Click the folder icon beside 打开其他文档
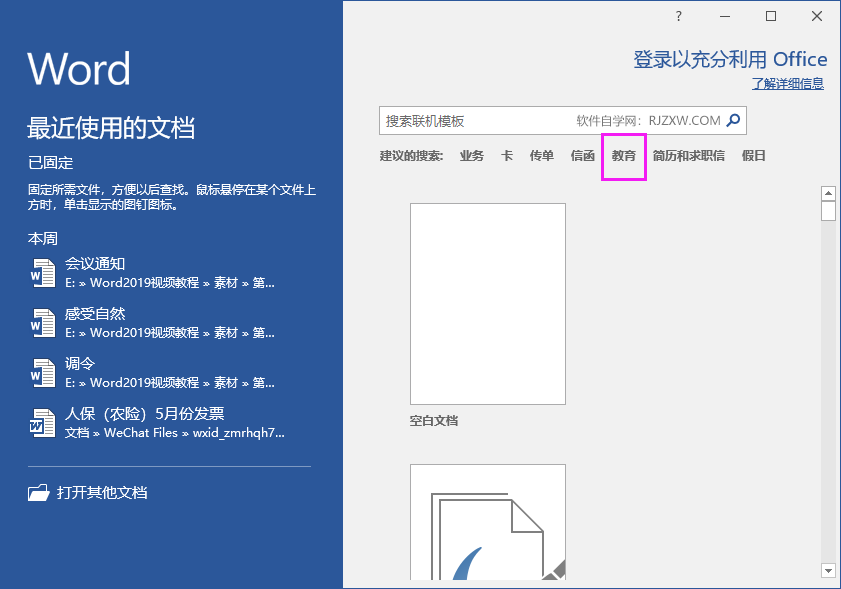The width and height of the screenshot is (841, 589). (38, 492)
